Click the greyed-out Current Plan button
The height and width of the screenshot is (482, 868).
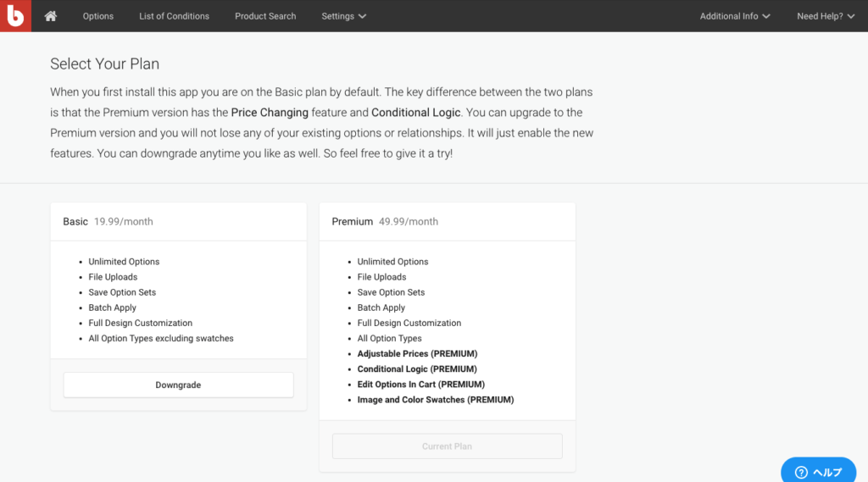click(447, 446)
